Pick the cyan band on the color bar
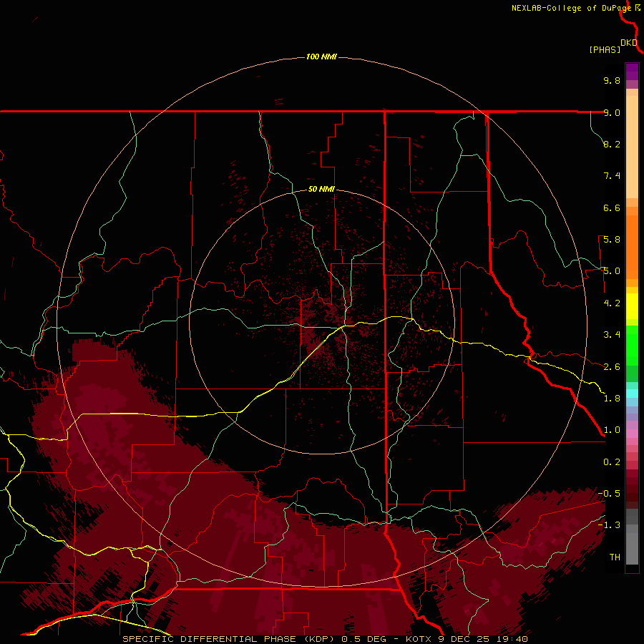This screenshot has height=644, width=644. tap(632, 394)
